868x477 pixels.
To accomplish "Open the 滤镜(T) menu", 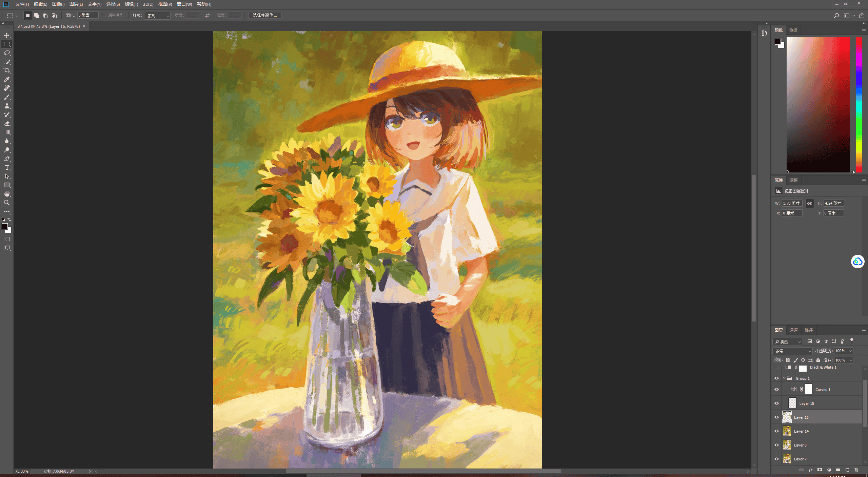I will [x=131, y=4].
